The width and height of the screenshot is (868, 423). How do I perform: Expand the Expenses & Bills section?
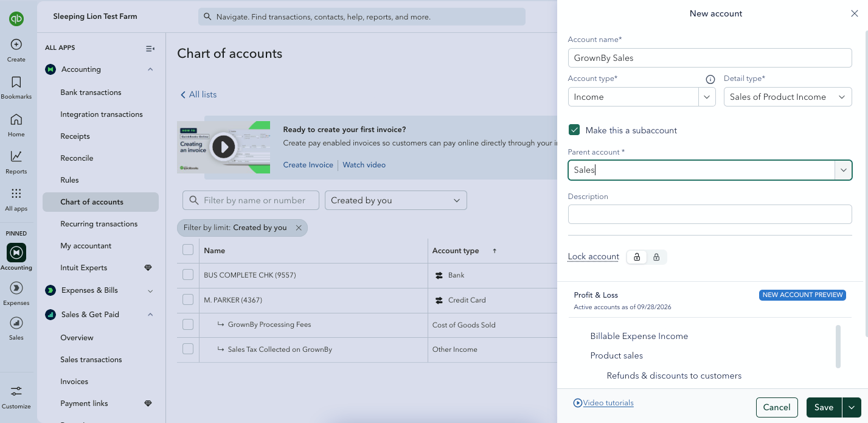click(x=150, y=291)
